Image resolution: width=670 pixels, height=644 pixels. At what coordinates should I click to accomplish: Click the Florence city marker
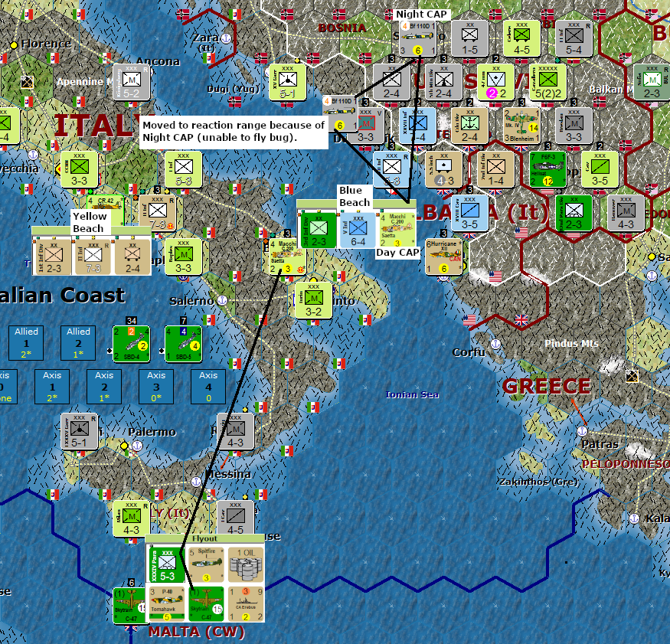[x=14, y=44]
